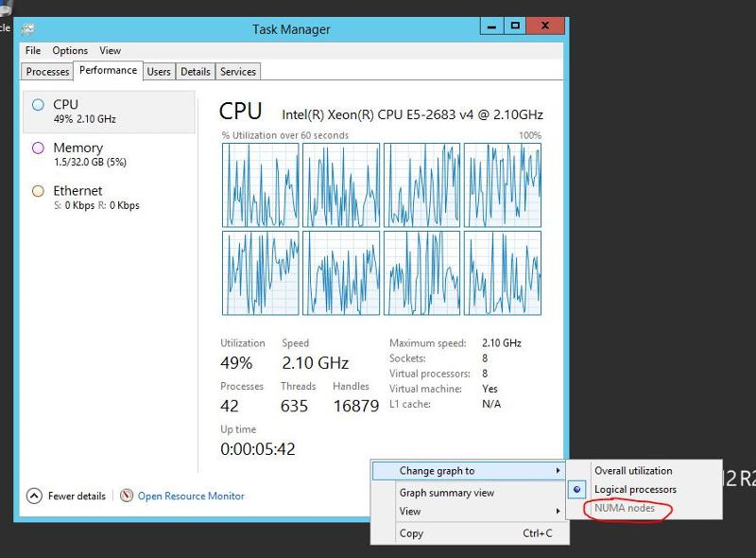The height and width of the screenshot is (558, 756).
Task: Open Resource Monitor via the link
Action: pos(190,496)
